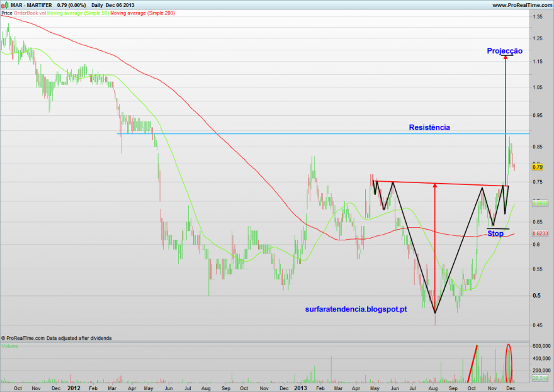Click the diagonal red line in volume panel
Viewport: 554px width, 392px height.
point(472,364)
